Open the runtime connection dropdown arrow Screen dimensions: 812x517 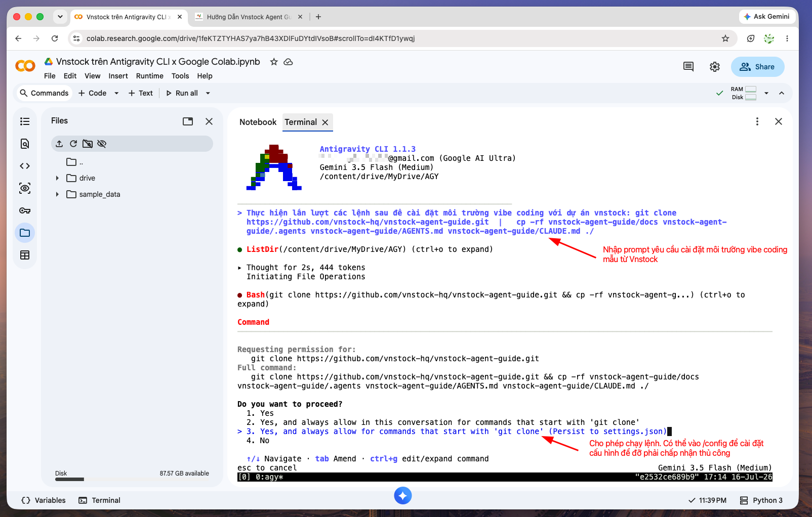pos(766,93)
